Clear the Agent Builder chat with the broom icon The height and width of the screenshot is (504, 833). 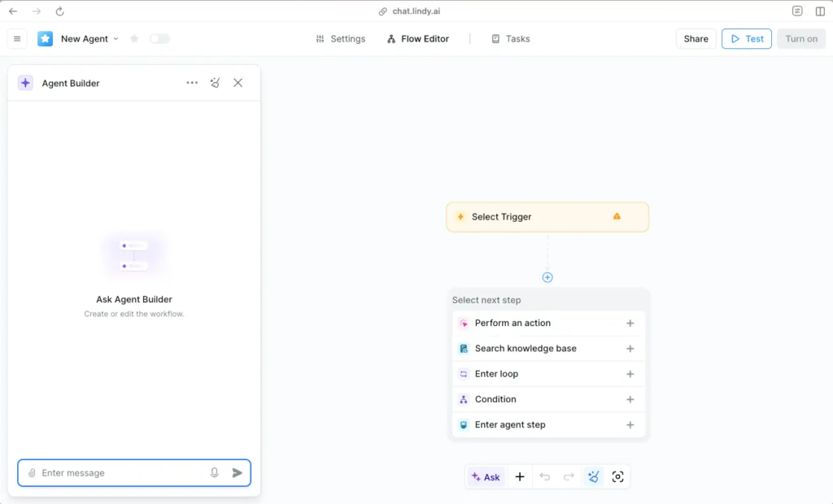click(215, 82)
